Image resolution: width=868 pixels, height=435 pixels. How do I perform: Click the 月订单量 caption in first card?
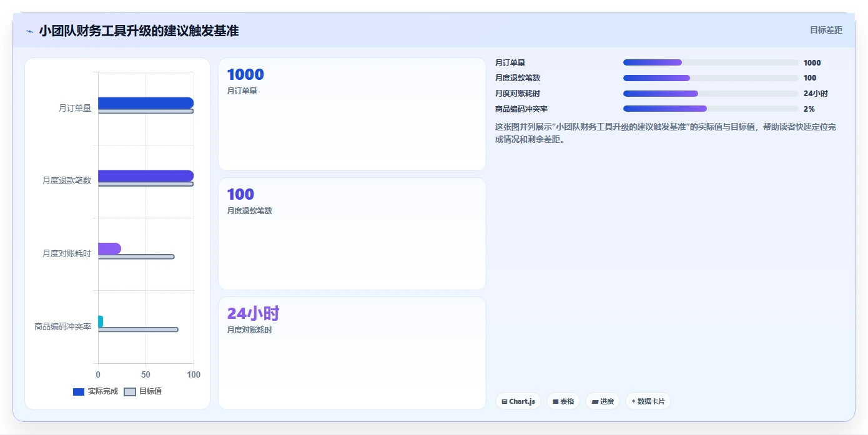[242, 91]
